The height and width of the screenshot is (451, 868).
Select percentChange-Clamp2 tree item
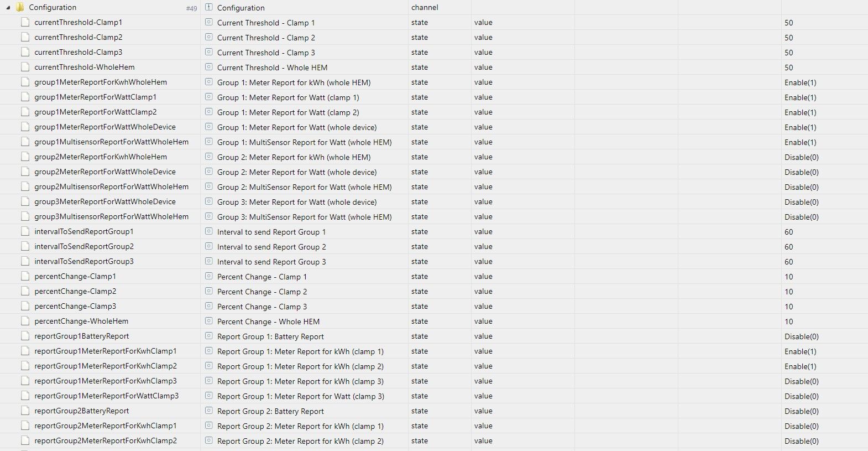(x=75, y=291)
